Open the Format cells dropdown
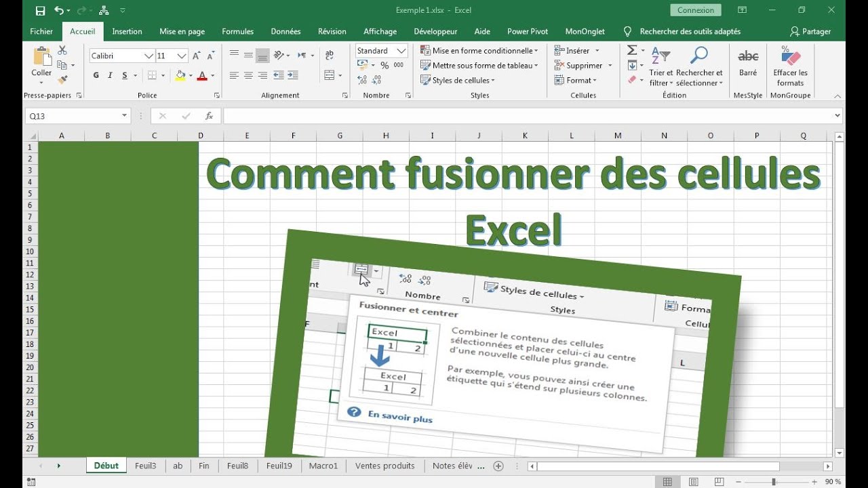Viewport: 868px width, 488px height. [576, 81]
